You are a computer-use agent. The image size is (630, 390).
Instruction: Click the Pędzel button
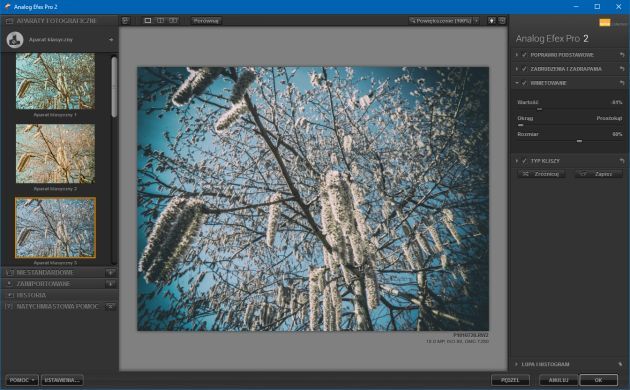pos(510,380)
